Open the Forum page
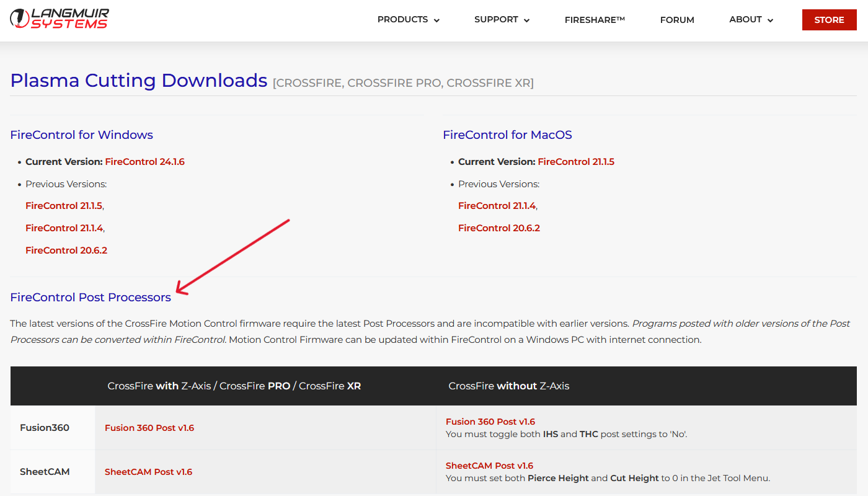 pos(677,20)
